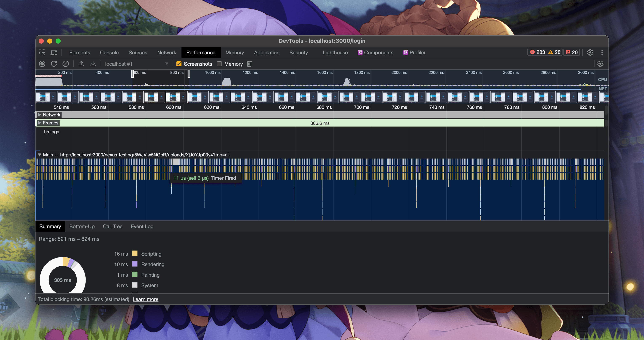Open the React Profiler tab
644x340 pixels.
pyautogui.click(x=414, y=52)
